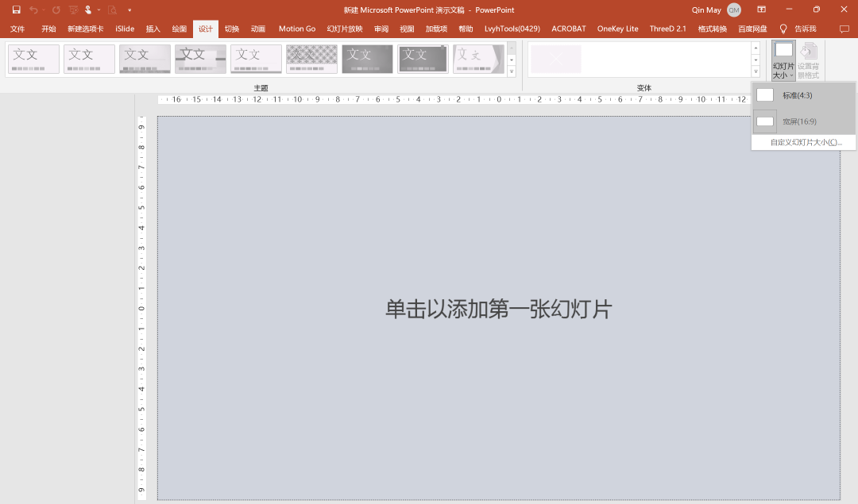
Task: Select the seventh grey theme thumbnail
Action: point(367,59)
